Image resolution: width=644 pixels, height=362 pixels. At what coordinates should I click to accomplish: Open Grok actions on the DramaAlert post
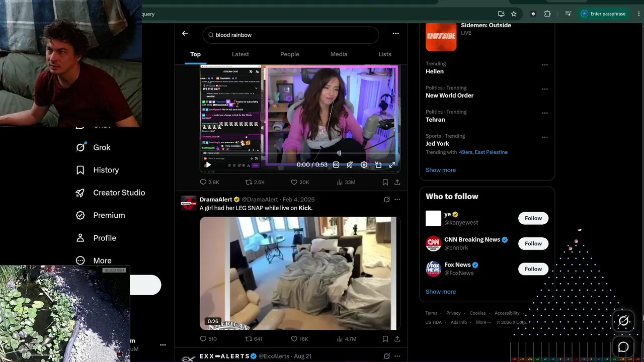pyautogui.click(x=386, y=200)
